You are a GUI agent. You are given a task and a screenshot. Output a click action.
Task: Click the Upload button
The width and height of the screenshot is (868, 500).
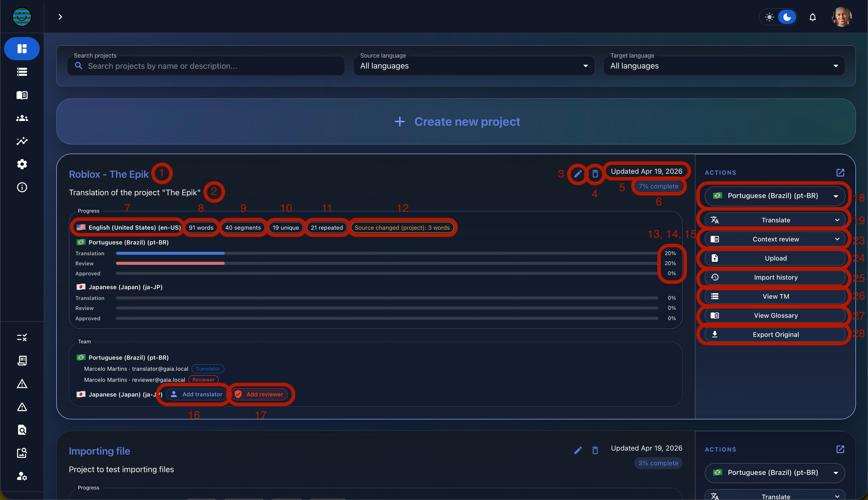point(775,258)
